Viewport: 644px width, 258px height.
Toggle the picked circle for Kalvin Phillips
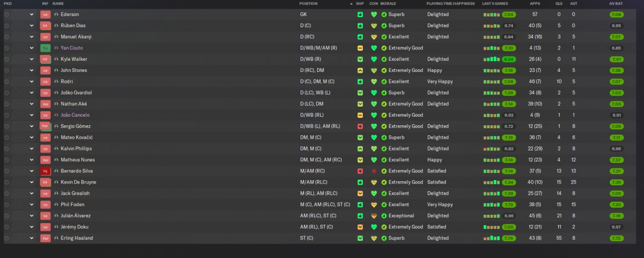coord(7,149)
